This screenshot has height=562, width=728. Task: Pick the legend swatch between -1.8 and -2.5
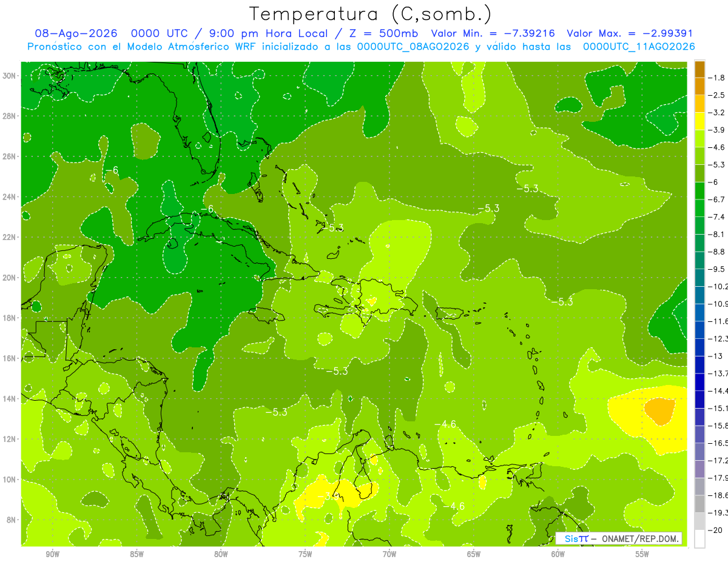pyautogui.click(x=699, y=87)
